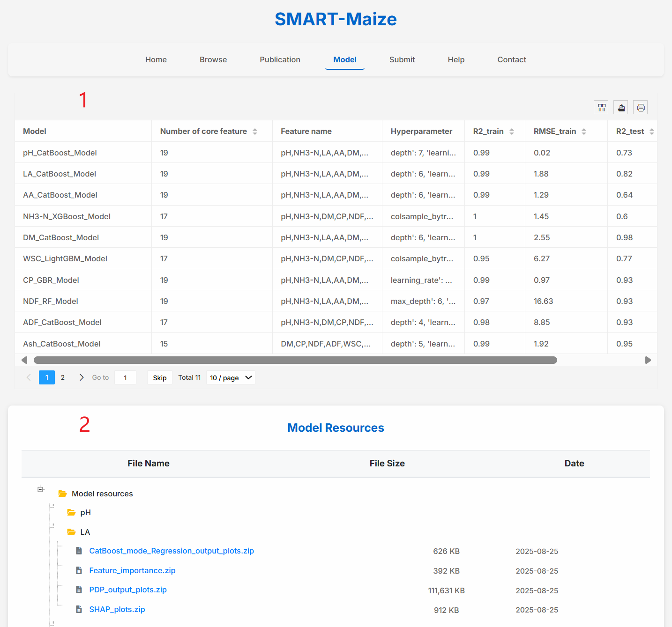Click the pH folder icon
Image resolution: width=672 pixels, height=627 pixels.
point(71,513)
